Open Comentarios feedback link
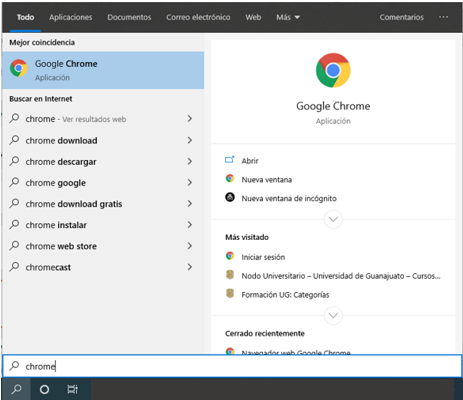Image resolution: width=463 pixels, height=400 pixels. click(402, 17)
